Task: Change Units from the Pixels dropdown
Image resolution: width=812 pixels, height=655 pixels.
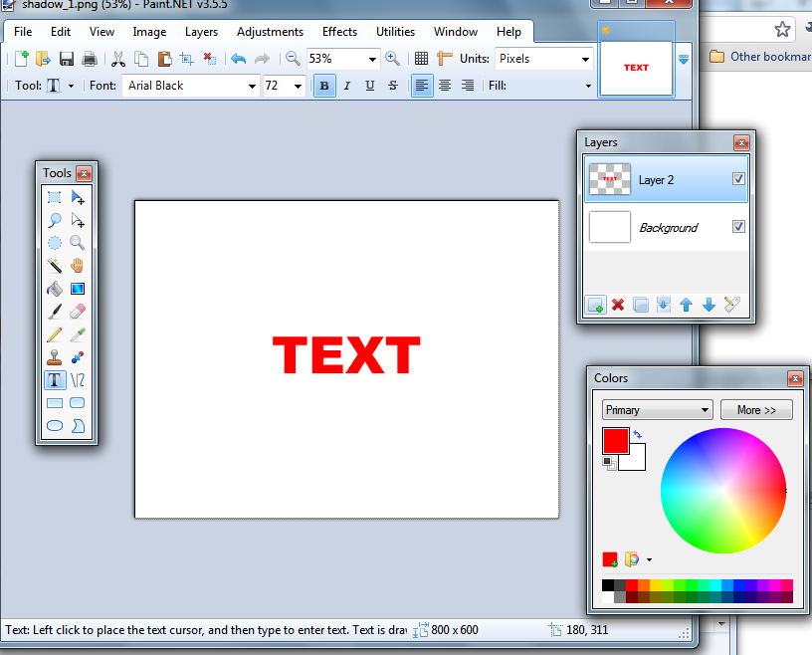Action: point(586,59)
